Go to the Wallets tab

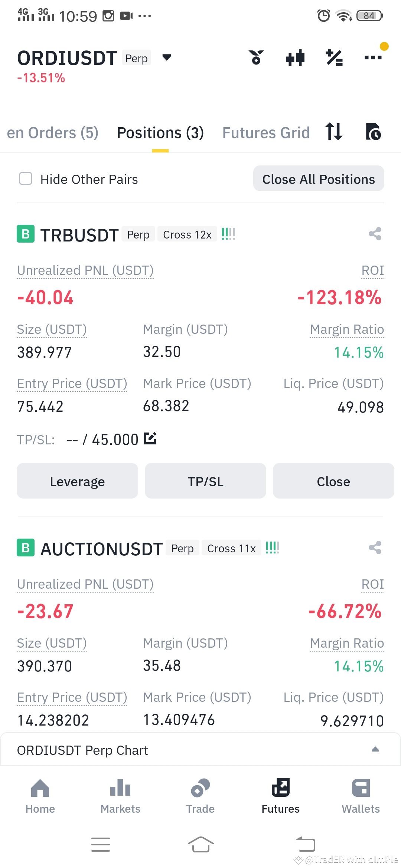[x=361, y=796]
